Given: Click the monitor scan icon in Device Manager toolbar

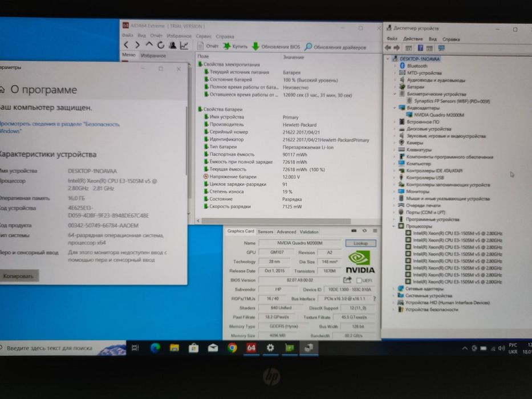Looking at the screenshot, I should [441, 48].
